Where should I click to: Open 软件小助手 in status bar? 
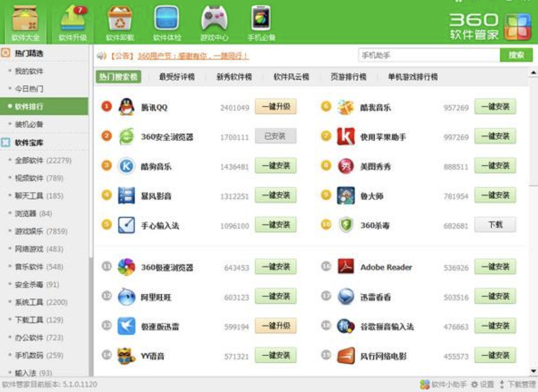(x=443, y=384)
